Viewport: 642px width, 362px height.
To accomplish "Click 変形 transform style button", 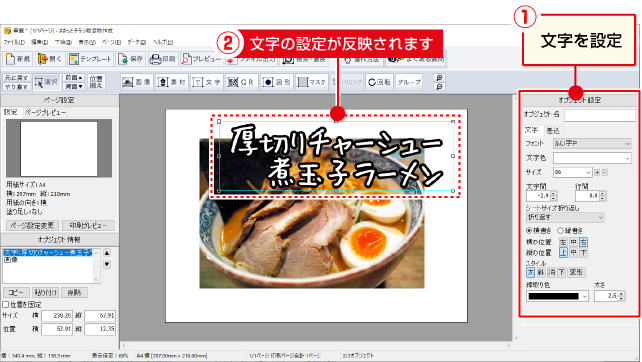I will tap(576, 272).
